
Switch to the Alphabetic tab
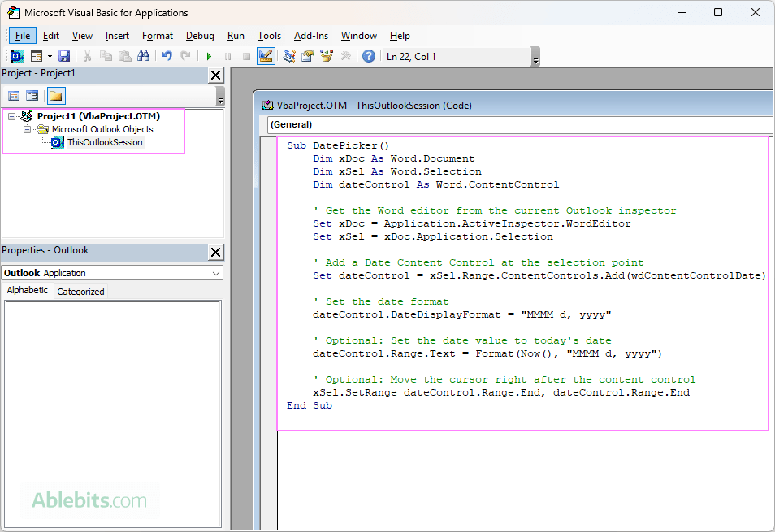point(27,290)
